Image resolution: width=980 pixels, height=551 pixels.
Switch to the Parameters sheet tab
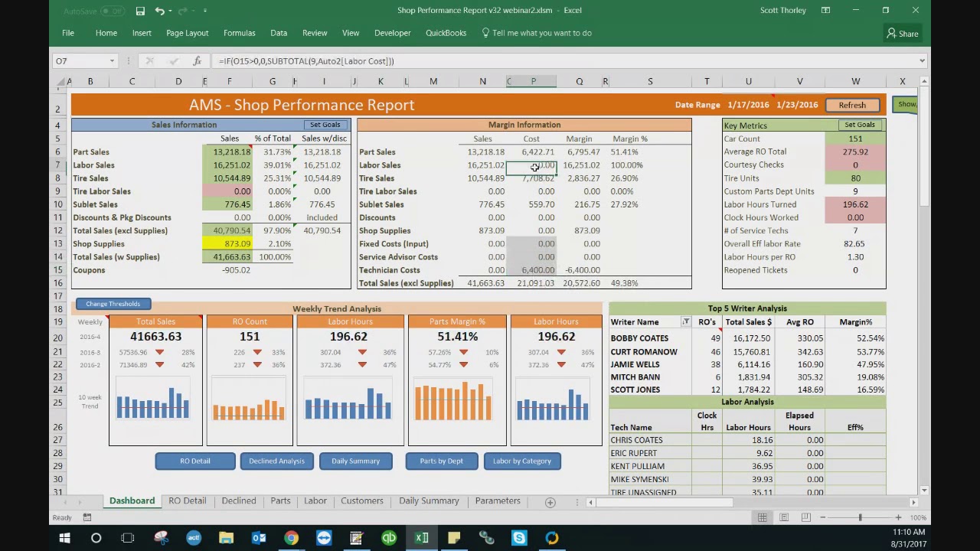pos(498,501)
